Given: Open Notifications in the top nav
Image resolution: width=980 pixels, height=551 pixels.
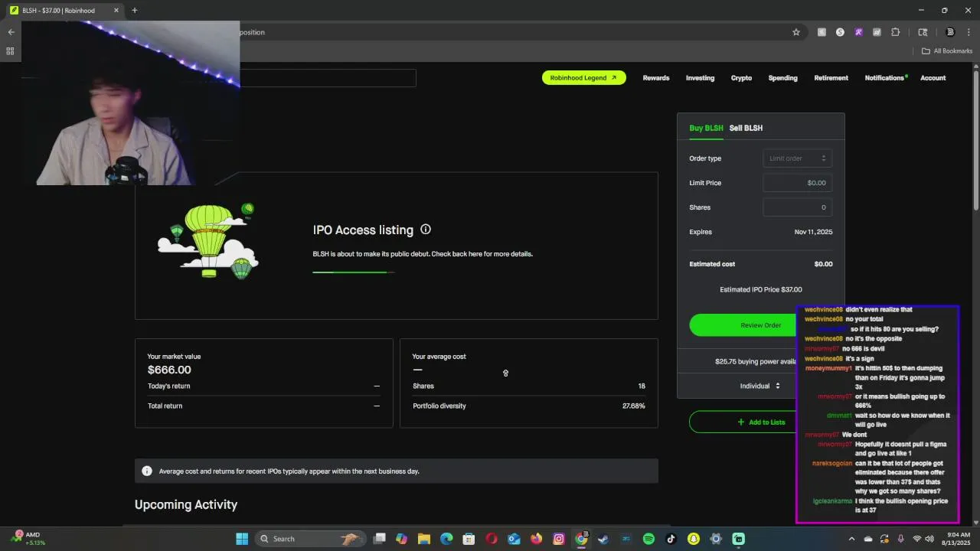Looking at the screenshot, I should (x=885, y=78).
